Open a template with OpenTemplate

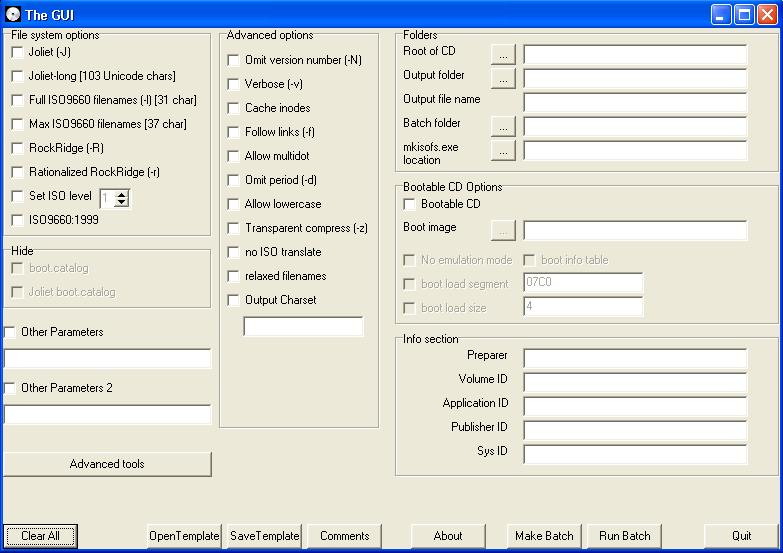pos(184,536)
